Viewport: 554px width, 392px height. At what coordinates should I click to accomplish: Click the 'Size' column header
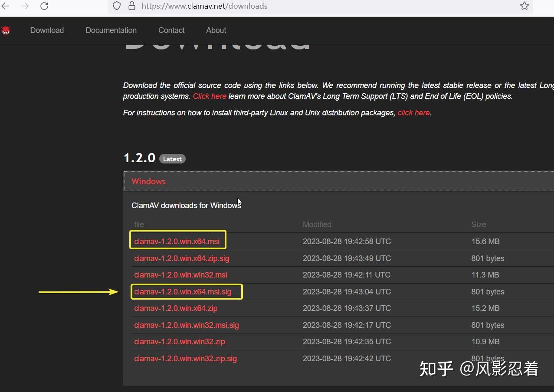point(479,225)
